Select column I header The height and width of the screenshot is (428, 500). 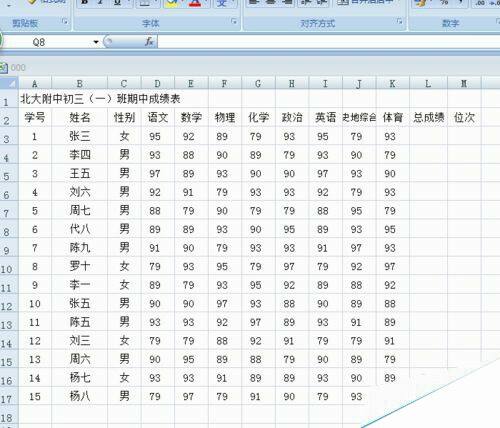pos(325,83)
